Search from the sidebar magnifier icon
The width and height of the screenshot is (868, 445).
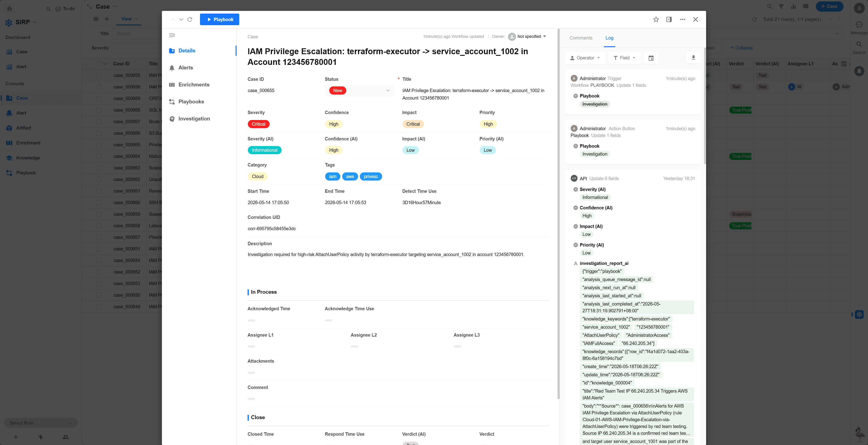(48, 9)
